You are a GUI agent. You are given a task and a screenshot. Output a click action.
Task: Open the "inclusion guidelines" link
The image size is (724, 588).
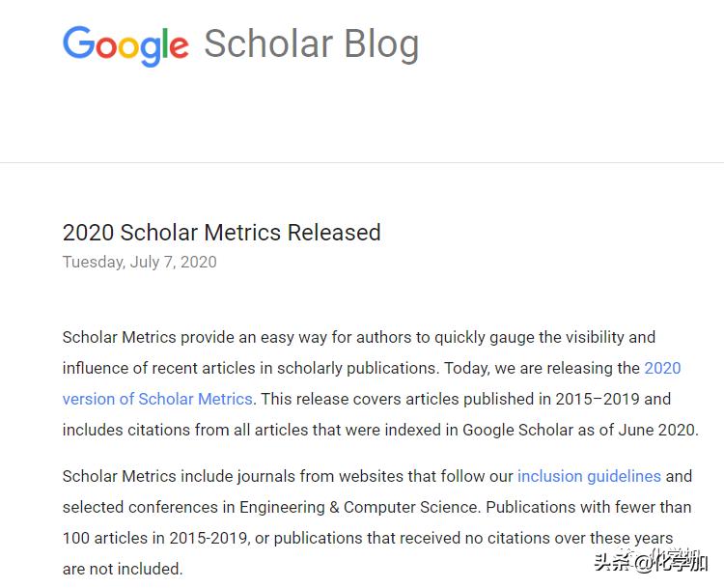point(589,476)
